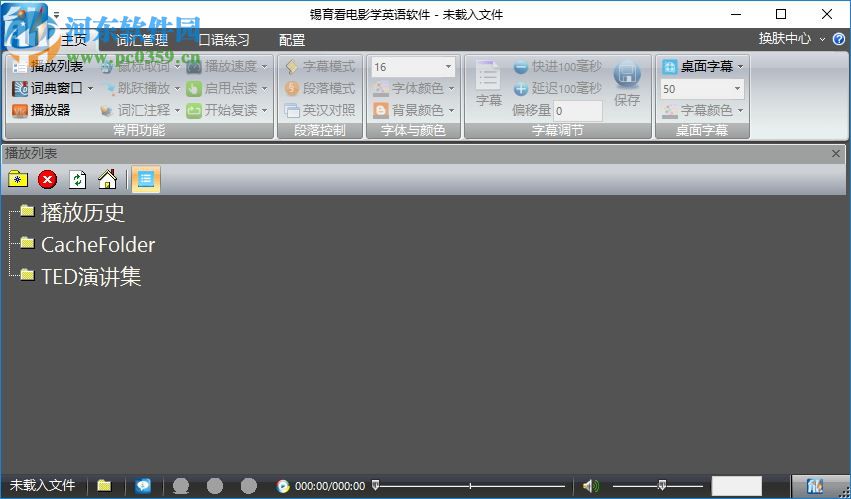
Task: Click the app logo at status bar right
Action: click(815, 485)
